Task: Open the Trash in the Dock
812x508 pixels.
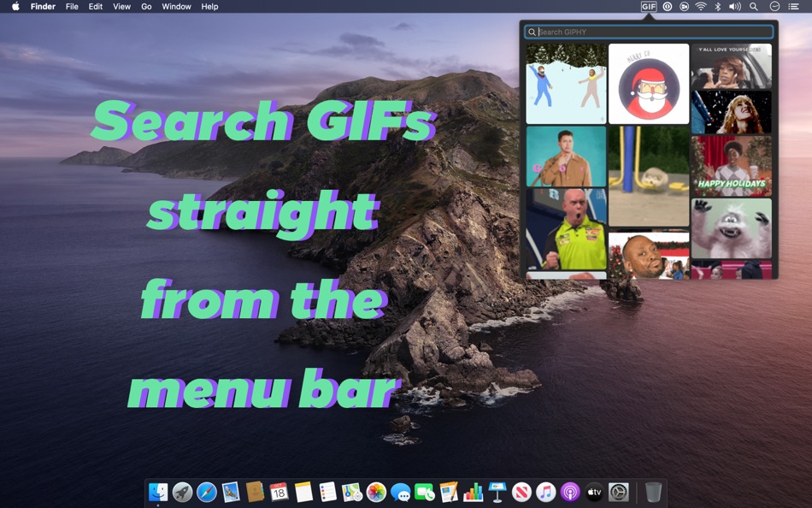Action: [653, 492]
